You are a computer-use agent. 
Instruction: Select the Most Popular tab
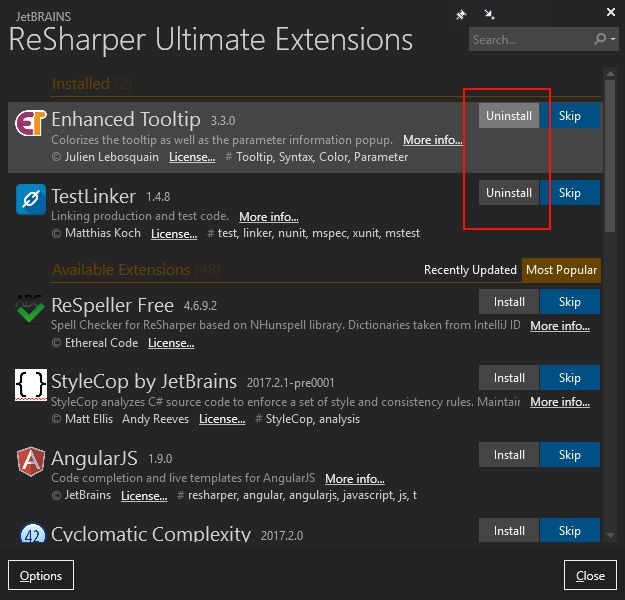561,270
